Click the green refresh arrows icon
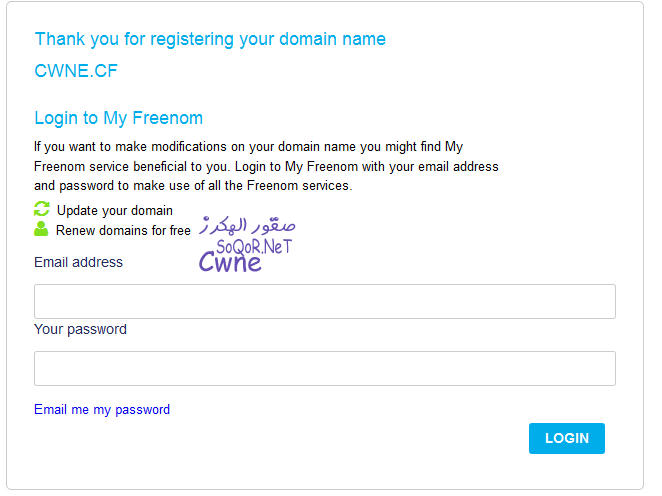The height and width of the screenshot is (496, 662). click(x=41, y=209)
